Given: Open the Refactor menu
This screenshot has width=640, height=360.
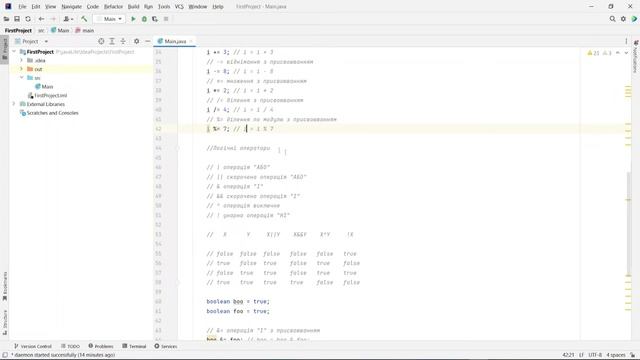Looking at the screenshot, I should coord(113,7).
